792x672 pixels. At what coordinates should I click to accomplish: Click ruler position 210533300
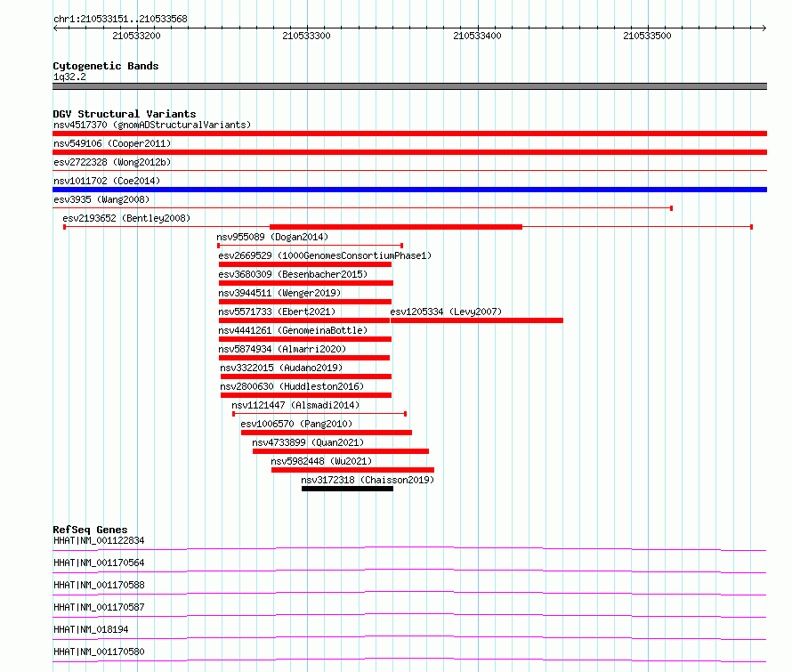tap(307, 36)
